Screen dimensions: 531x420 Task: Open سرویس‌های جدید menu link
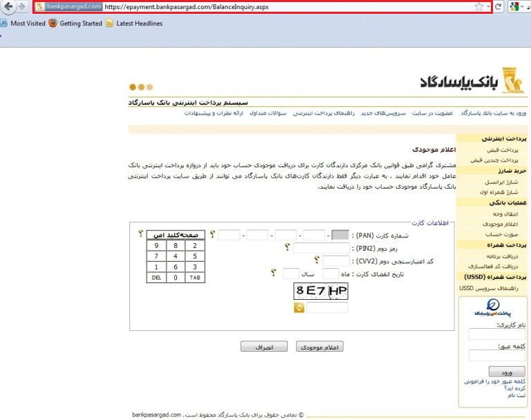coord(383,113)
